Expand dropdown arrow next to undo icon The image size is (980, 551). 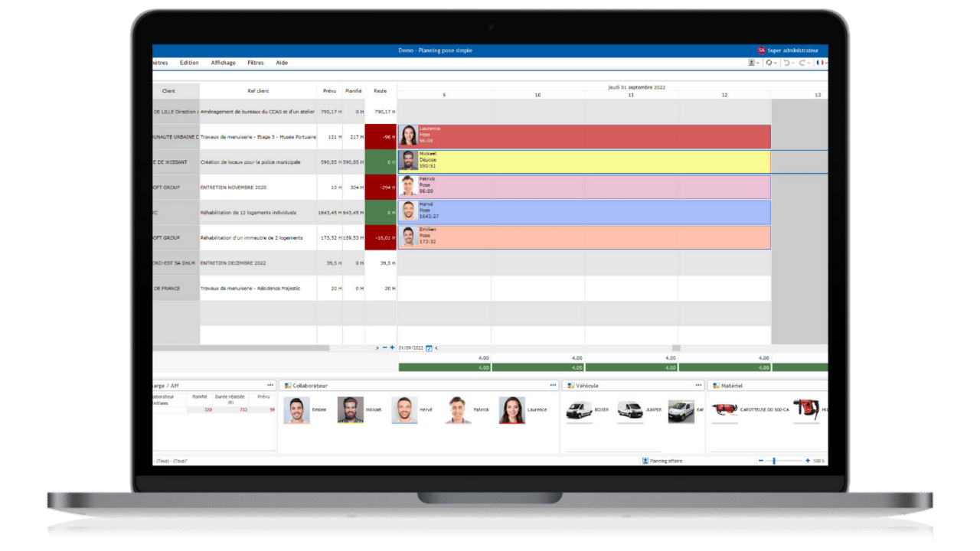tap(793, 63)
